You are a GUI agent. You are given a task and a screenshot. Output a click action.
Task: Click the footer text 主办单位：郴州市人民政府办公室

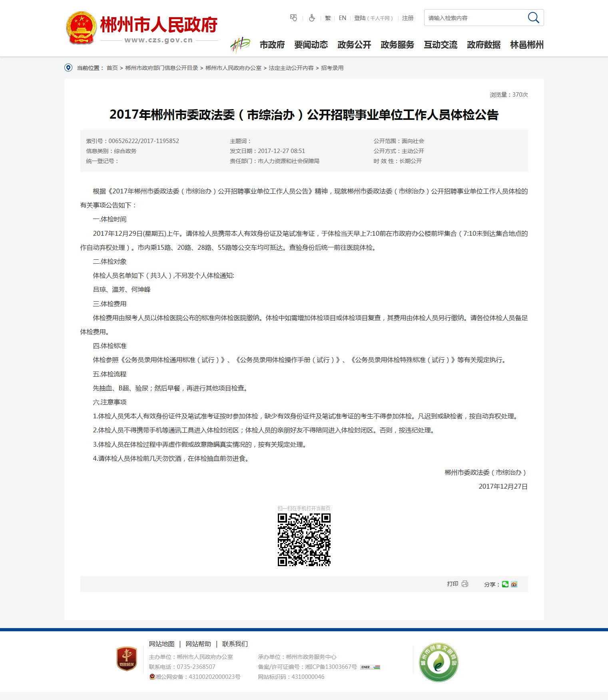191,657
